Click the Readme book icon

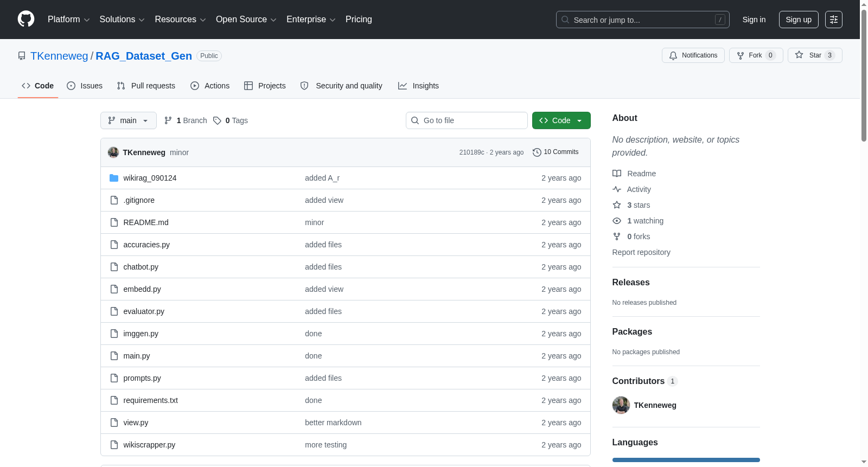[617, 174]
